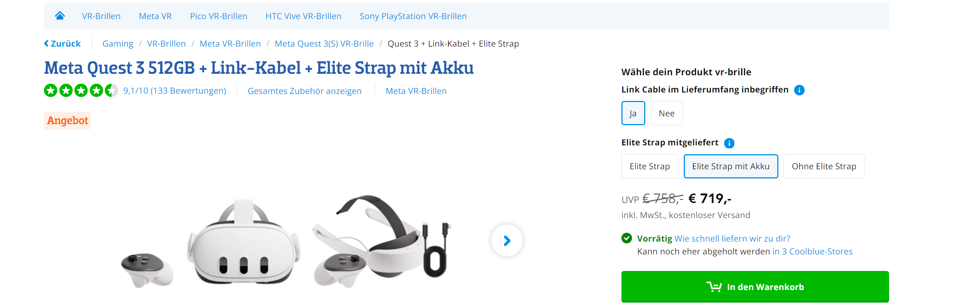Add product with In den Warenkorb
The height and width of the screenshot is (304, 980).
click(755, 286)
